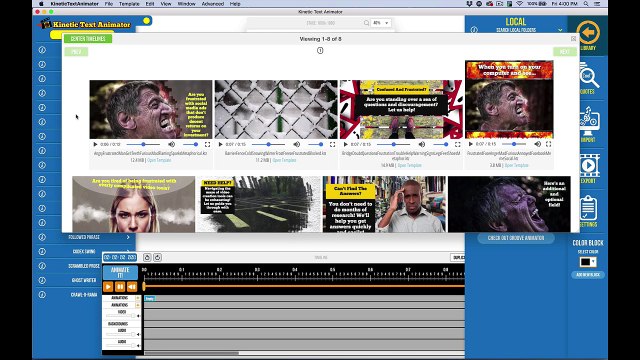This screenshot has width=640, height=360.
Task: Open the Select Color dropdown in Color Block
Action: pyautogui.click(x=588, y=262)
